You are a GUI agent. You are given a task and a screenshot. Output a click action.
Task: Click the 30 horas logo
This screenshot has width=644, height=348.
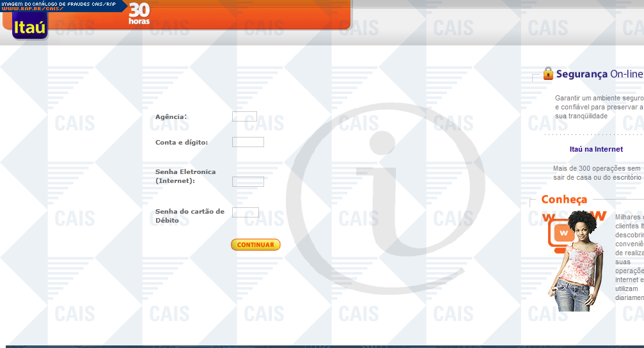coord(139,13)
